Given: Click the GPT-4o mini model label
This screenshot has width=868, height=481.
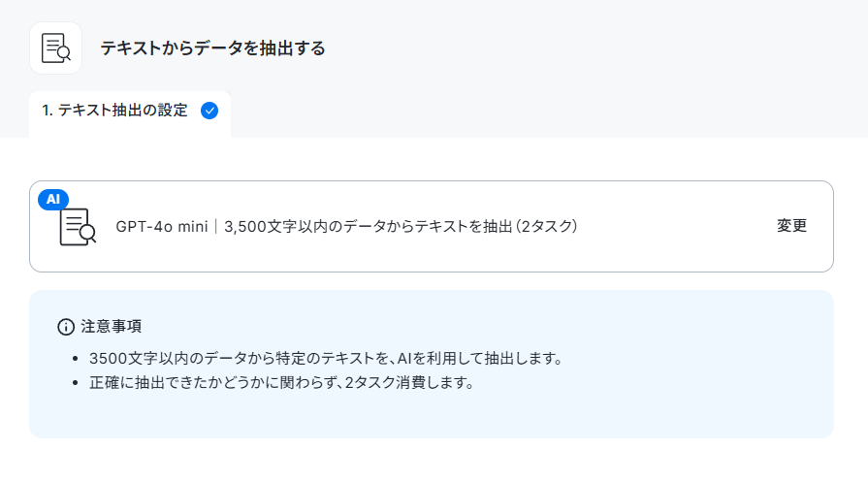Looking at the screenshot, I should 162,226.
